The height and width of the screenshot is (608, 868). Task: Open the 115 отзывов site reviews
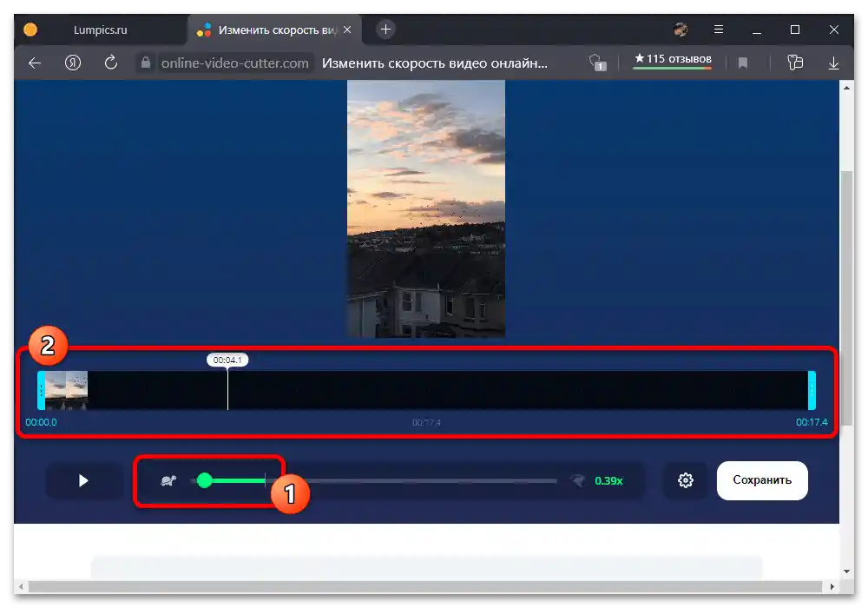point(673,59)
